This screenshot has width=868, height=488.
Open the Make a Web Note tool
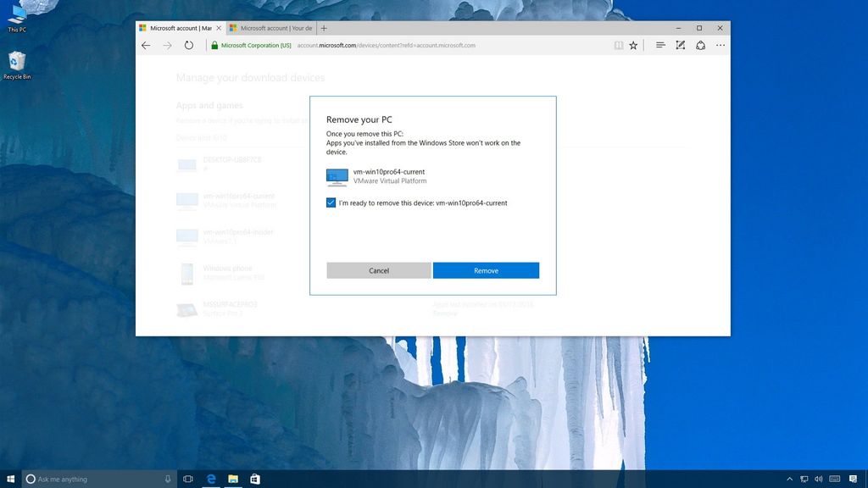pos(680,45)
